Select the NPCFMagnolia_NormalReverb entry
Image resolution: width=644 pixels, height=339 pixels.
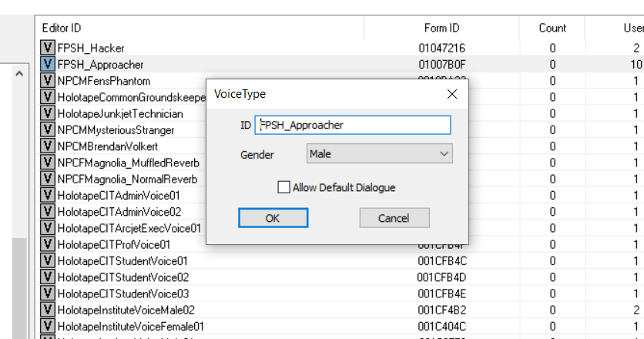(x=127, y=180)
